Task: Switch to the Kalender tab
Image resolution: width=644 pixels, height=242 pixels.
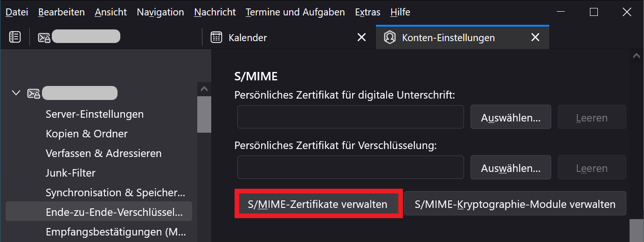Action: pos(280,37)
